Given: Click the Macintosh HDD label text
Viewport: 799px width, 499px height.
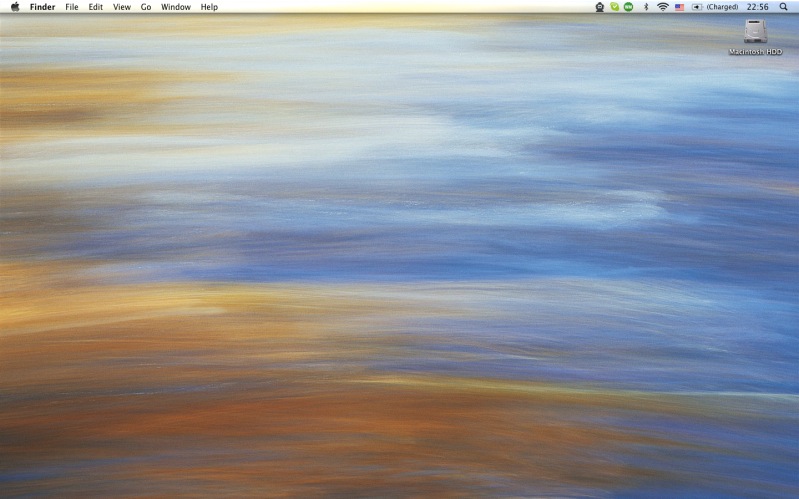Looking at the screenshot, I should (755, 51).
